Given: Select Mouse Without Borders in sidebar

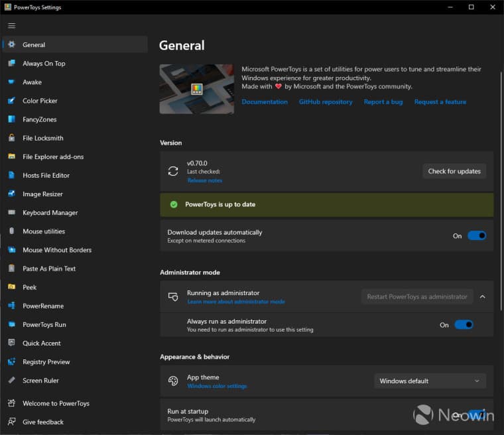Looking at the screenshot, I should (57, 250).
